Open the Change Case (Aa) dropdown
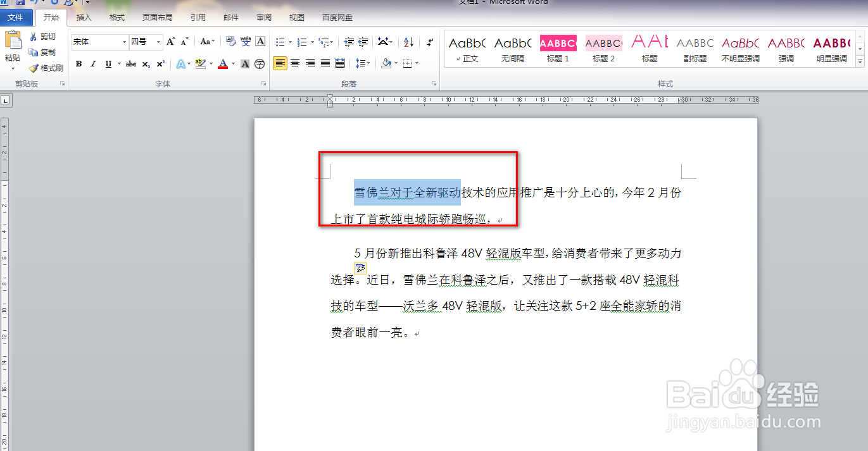868x451 pixels. click(x=207, y=42)
